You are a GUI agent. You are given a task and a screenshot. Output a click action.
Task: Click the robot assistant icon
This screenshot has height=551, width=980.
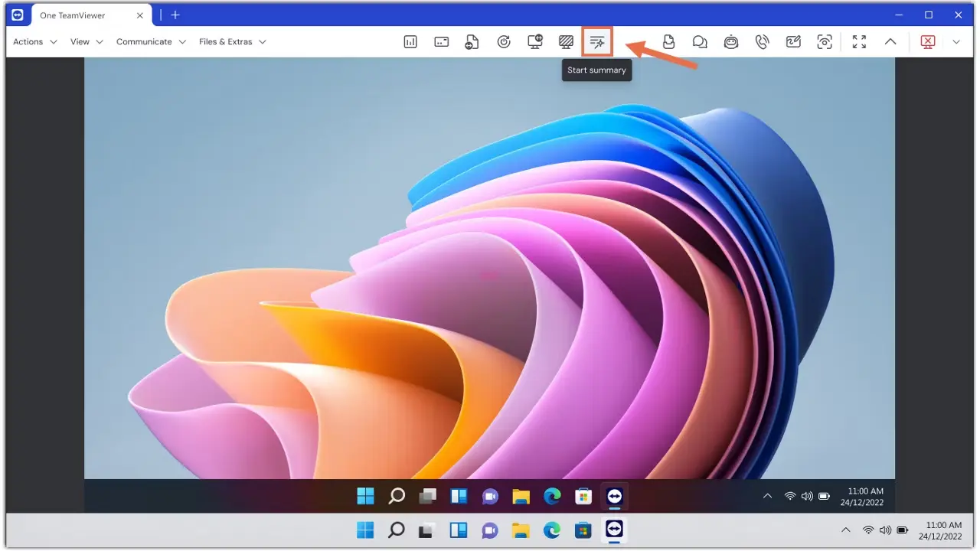pos(731,42)
